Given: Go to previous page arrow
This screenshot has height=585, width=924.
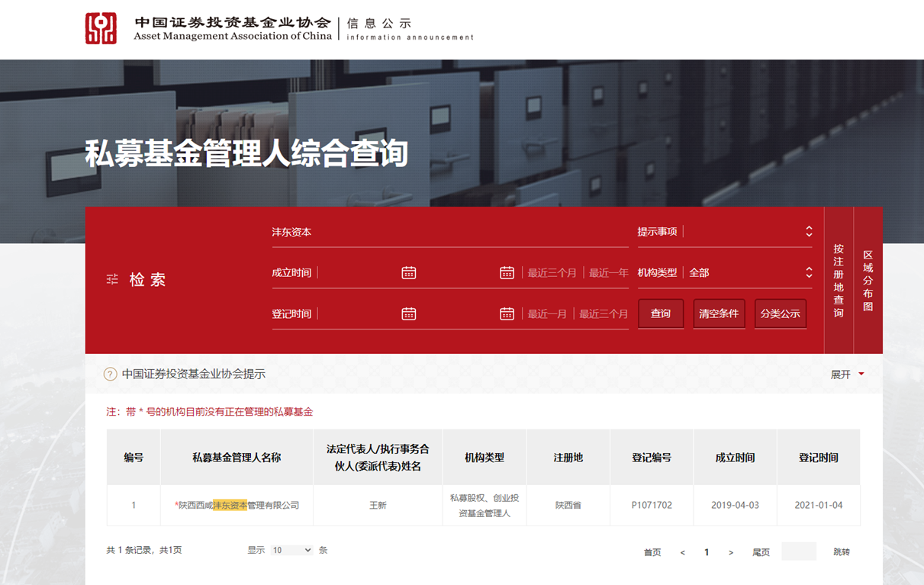Looking at the screenshot, I should point(683,552).
